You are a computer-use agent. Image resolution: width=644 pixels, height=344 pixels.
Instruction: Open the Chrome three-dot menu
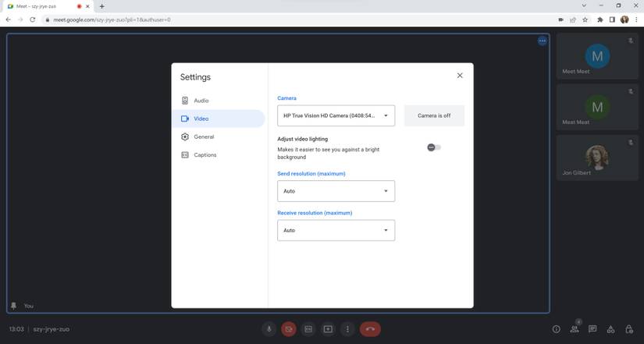[x=636, y=20]
